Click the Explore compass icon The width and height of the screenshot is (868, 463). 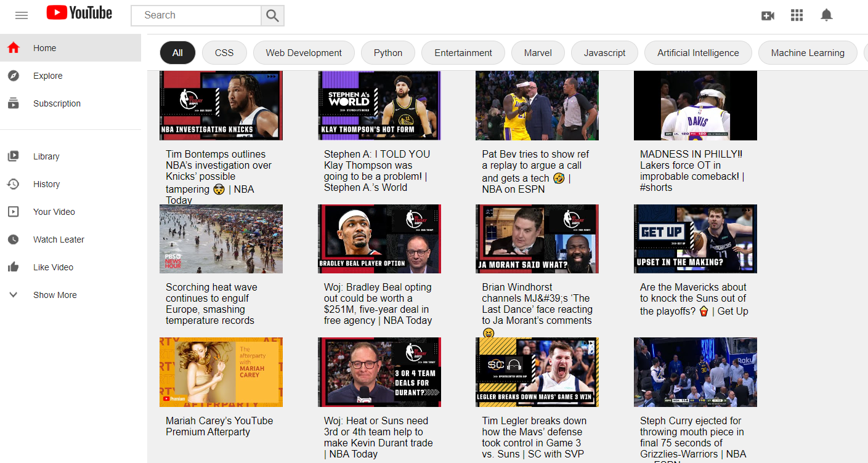point(14,76)
